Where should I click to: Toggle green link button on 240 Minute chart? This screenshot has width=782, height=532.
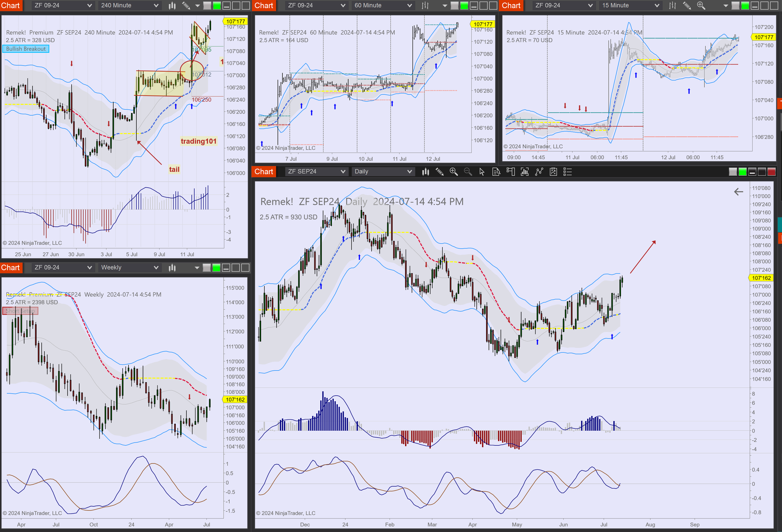coord(217,5)
